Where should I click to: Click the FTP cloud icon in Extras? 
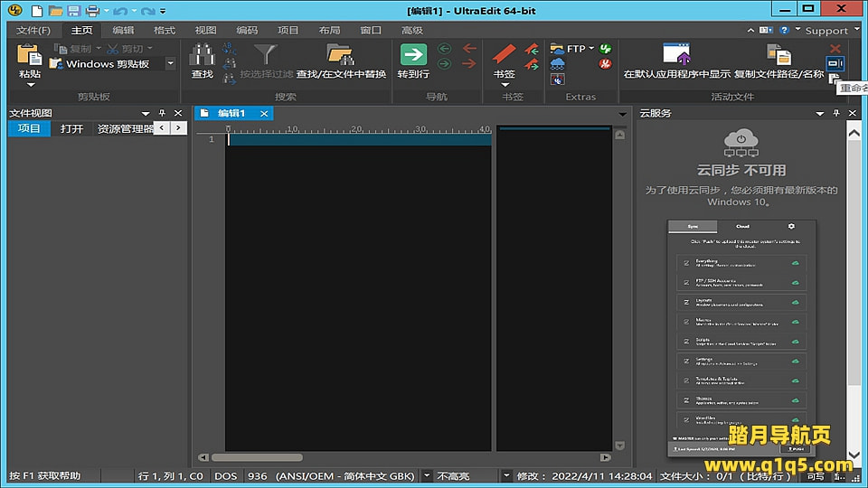558,49
